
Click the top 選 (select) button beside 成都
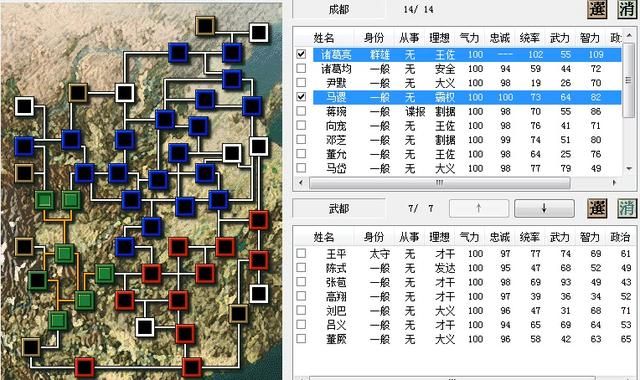tap(597, 9)
